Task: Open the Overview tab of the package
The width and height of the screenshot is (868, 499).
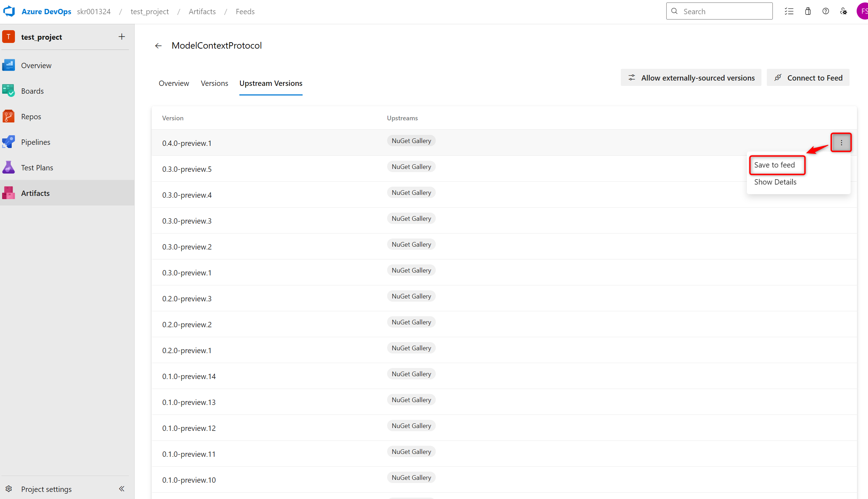Action: (174, 83)
